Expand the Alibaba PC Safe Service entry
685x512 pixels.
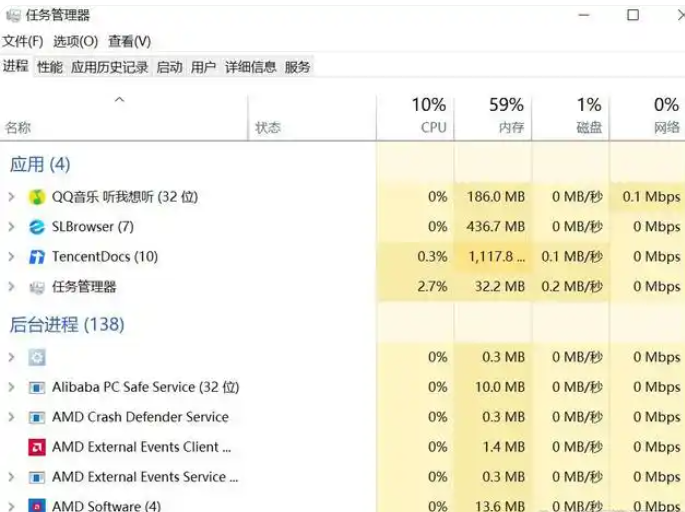point(12,387)
